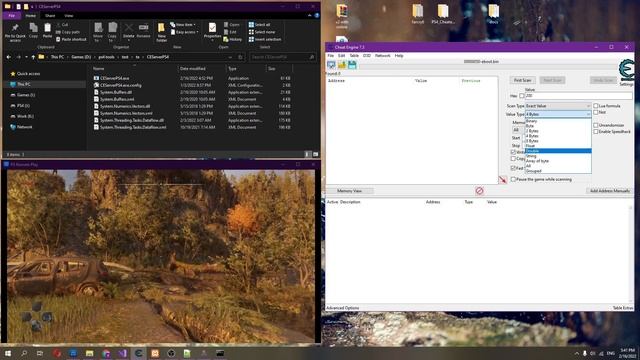Click the red clear address list icon
This screenshot has height=360, width=640.
tap(479, 191)
